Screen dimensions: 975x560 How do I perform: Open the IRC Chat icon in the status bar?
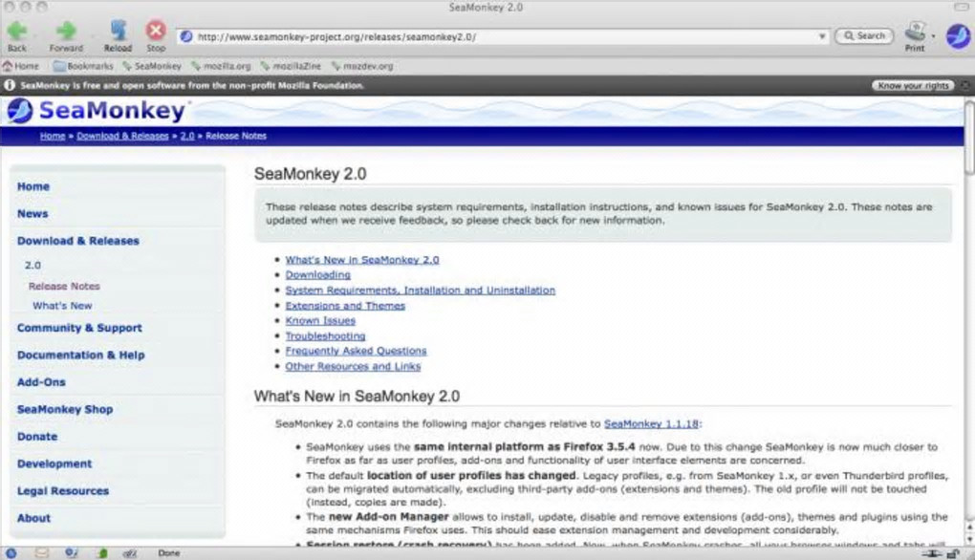pyautogui.click(x=130, y=552)
